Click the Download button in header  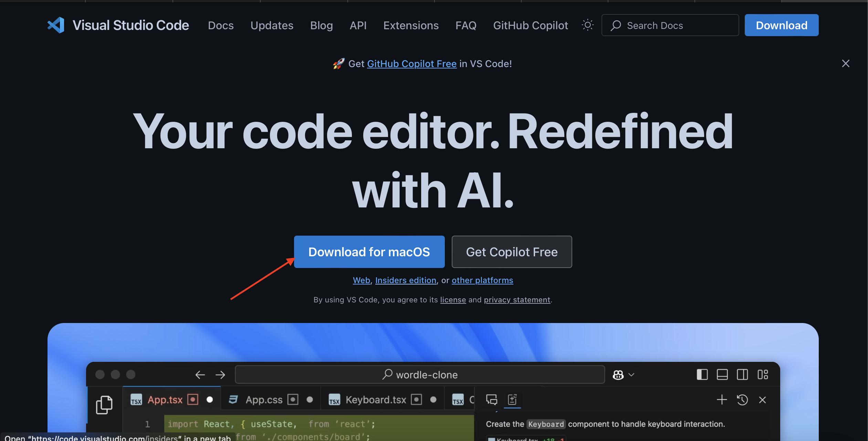pos(782,25)
